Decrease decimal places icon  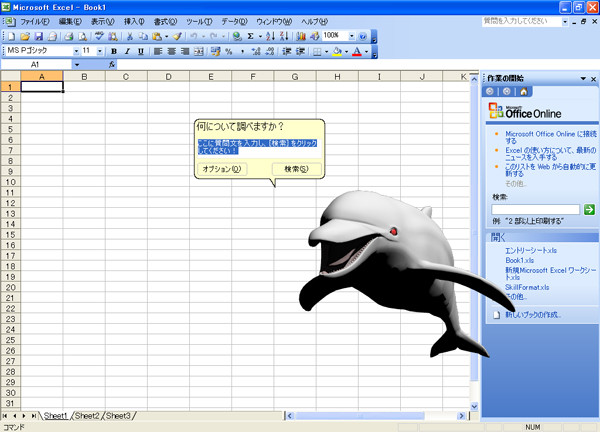pyautogui.click(x=270, y=51)
